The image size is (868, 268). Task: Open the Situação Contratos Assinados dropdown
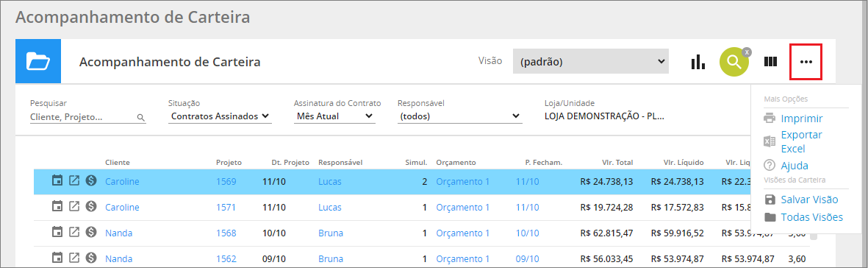(220, 116)
